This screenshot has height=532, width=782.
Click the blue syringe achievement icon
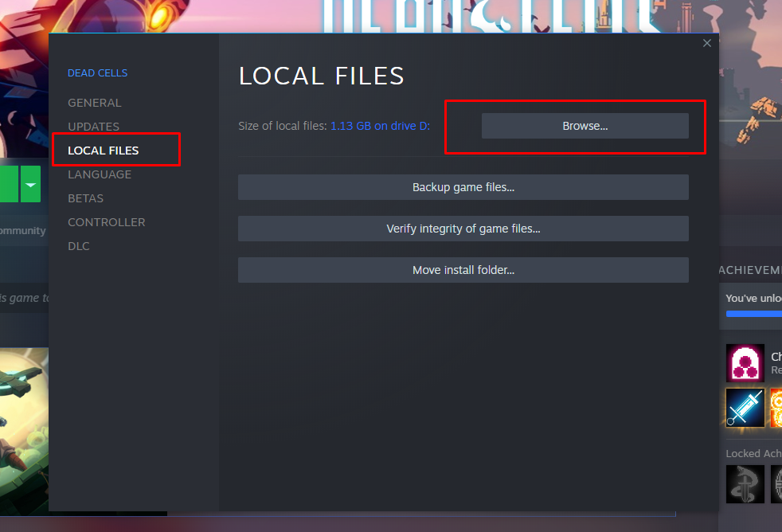click(x=745, y=408)
